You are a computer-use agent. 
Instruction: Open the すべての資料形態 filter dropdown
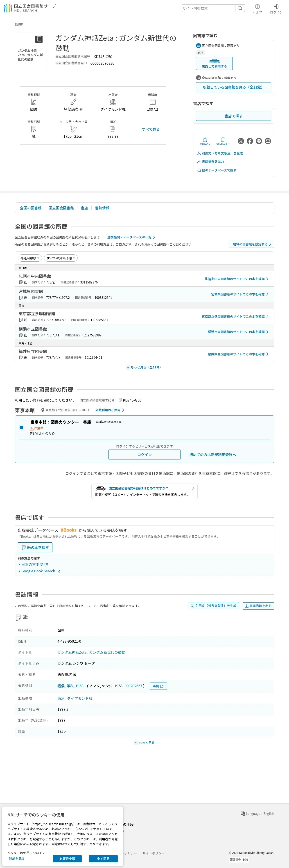(x=61, y=258)
